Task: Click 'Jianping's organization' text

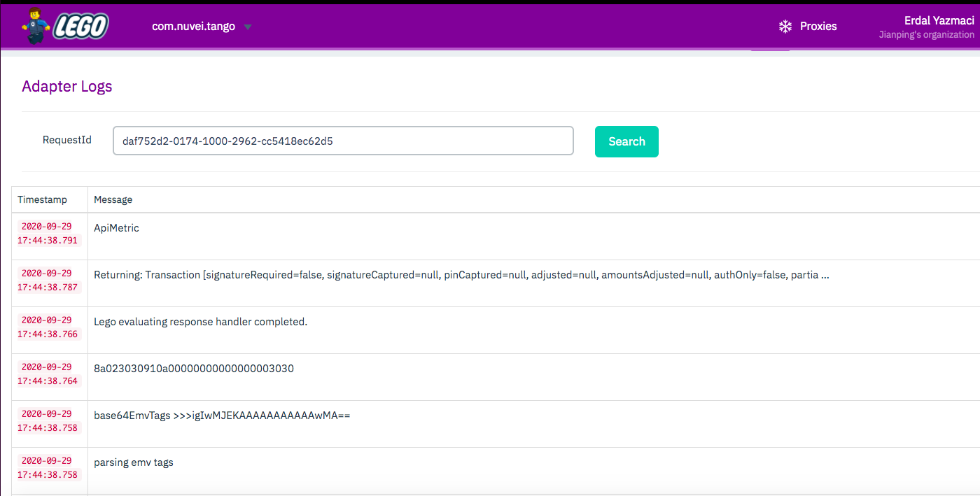Action: pyautogui.click(x=927, y=35)
